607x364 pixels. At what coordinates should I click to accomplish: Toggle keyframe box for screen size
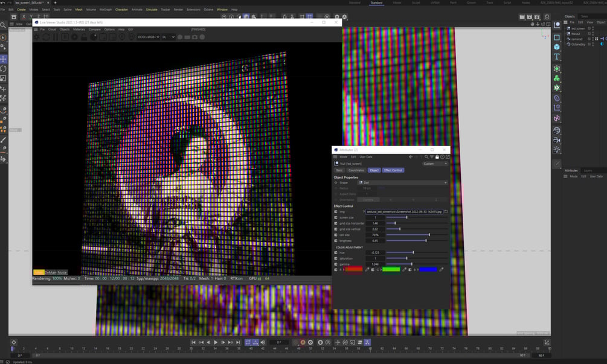pyautogui.click(x=336, y=217)
